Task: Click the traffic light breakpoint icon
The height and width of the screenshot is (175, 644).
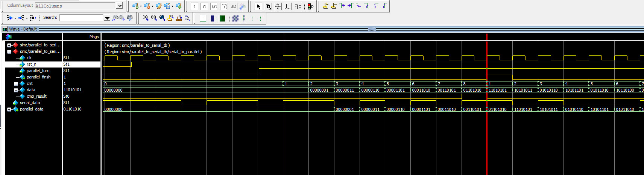Action: pyautogui.click(x=310, y=6)
